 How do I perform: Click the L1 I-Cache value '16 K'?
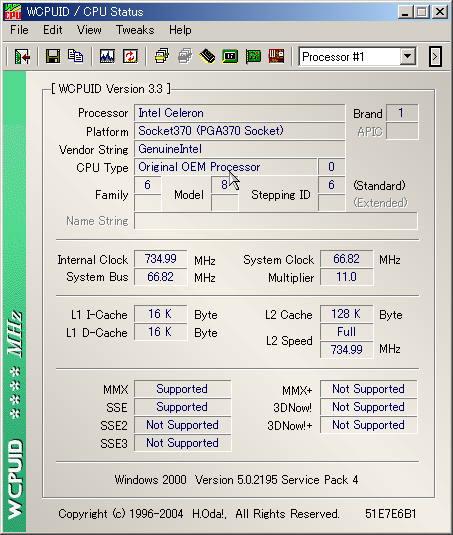click(161, 314)
